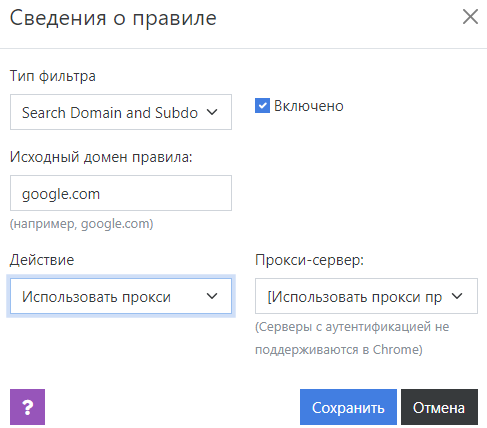Viewport: 487px width, 428px height.
Task: Toggle rule via the Включено label text
Action: (x=309, y=106)
